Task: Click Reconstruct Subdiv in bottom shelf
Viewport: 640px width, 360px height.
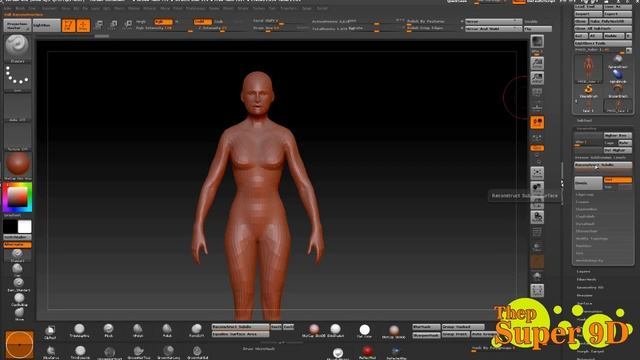Action: 240,327
